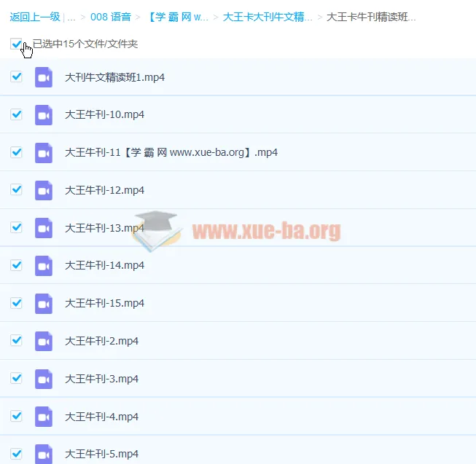Open file 大王牛刊-15.mp4

click(104, 303)
